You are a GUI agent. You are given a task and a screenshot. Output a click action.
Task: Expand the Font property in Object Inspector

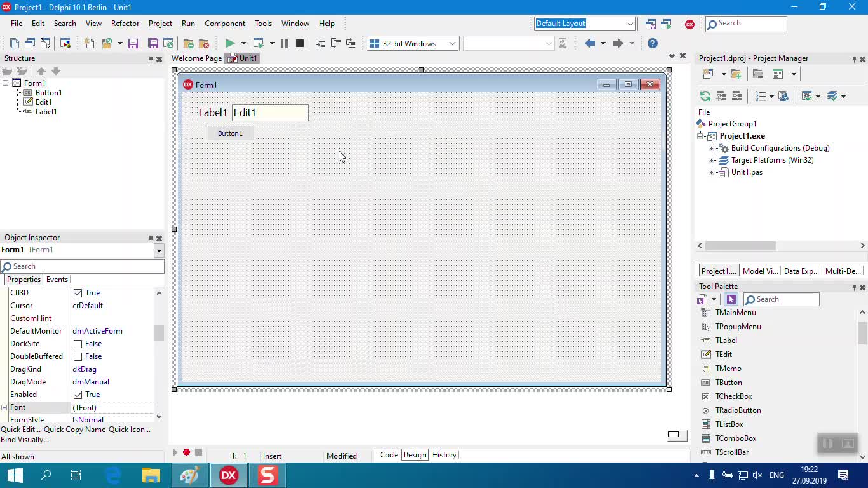pyautogui.click(x=4, y=407)
